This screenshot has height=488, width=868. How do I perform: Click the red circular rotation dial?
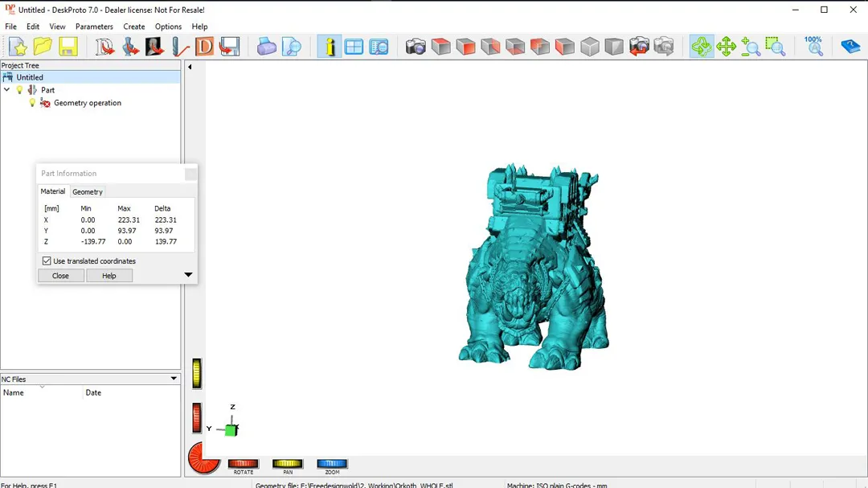203,458
